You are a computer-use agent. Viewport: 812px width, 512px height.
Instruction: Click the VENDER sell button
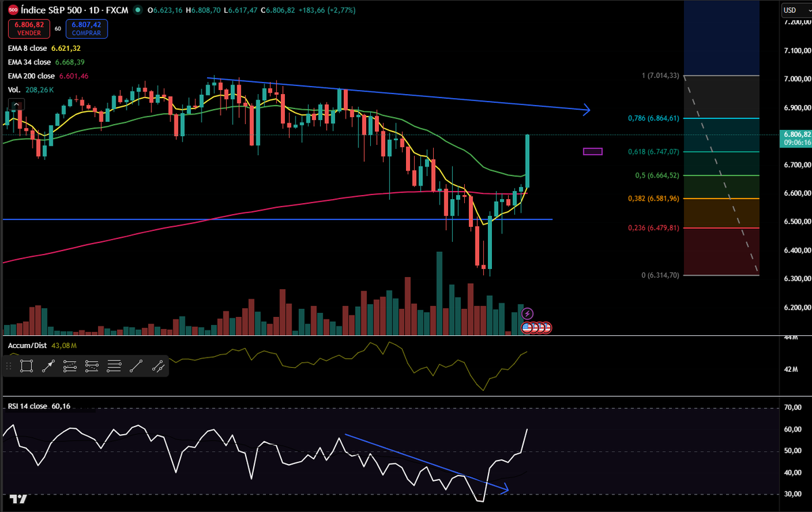pos(28,29)
